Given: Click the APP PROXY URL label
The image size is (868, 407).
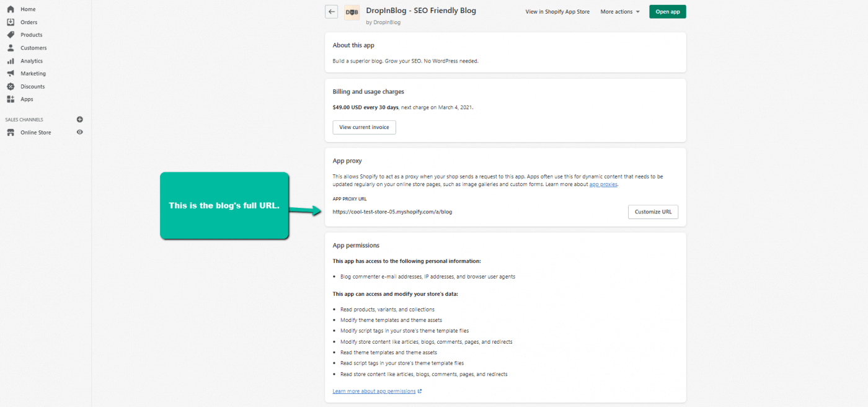Looking at the screenshot, I should tap(350, 199).
